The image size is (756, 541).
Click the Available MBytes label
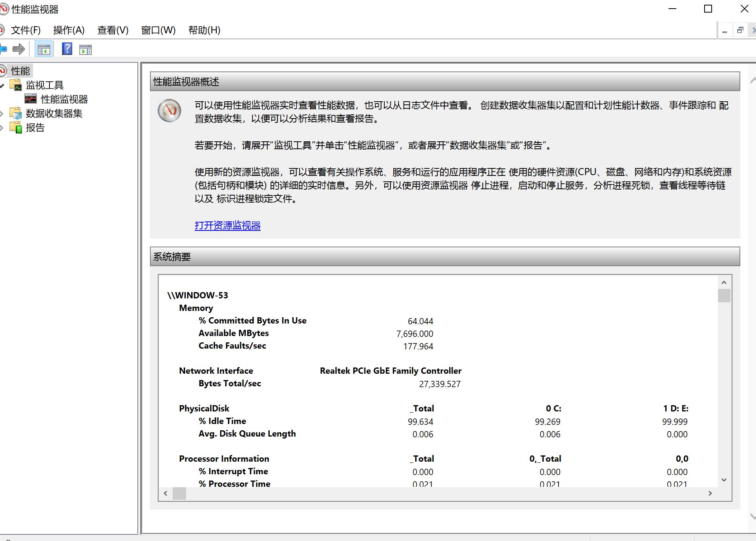pos(234,333)
